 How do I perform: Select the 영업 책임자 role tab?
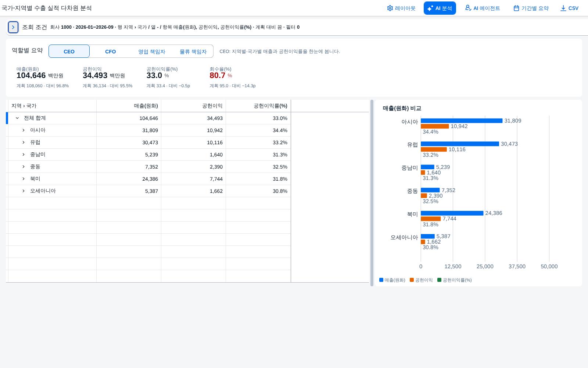152,52
